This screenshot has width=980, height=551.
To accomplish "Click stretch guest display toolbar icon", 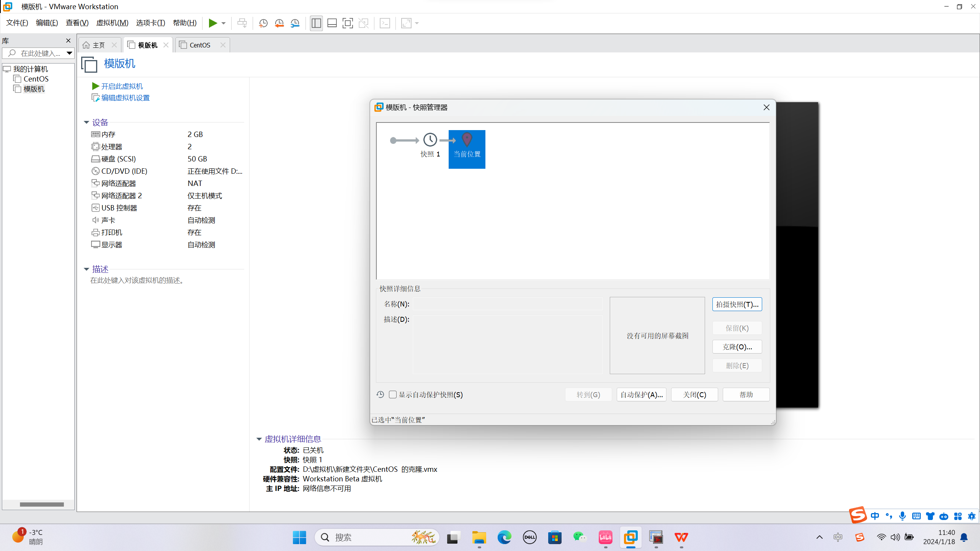I will 406,23.
